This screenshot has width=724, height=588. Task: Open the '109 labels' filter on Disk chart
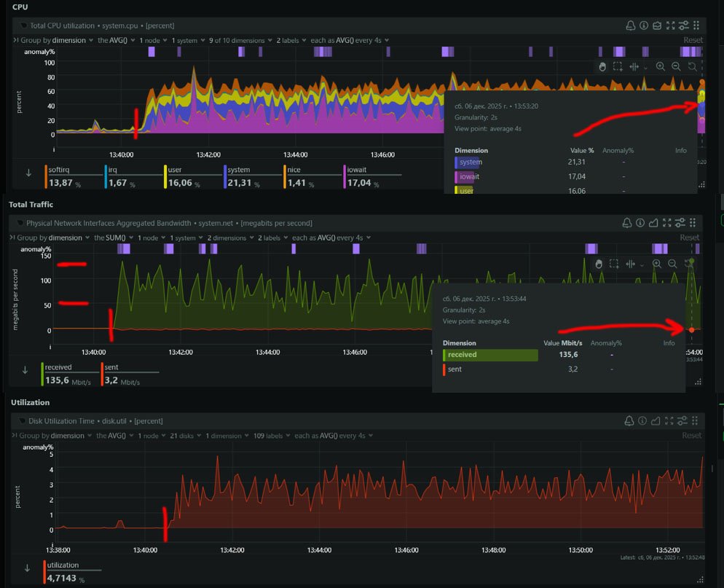[x=269, y=436]
